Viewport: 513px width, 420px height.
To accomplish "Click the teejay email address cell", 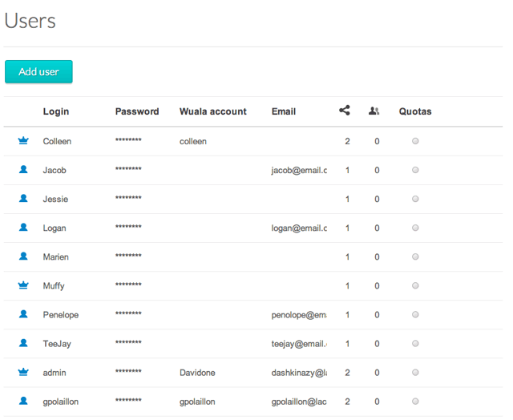I will (299, 344).
